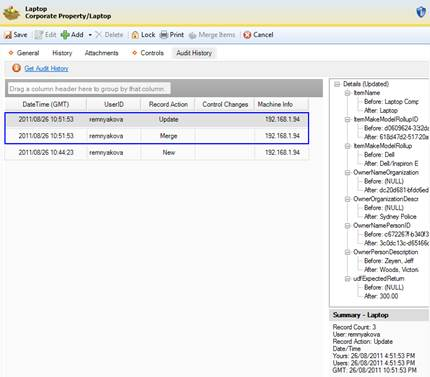This screenshot has height=377, width=430.
Task: Select 'After: Woods, Victori' tree item
Action: pyautogui.click(x=391, y=270)
